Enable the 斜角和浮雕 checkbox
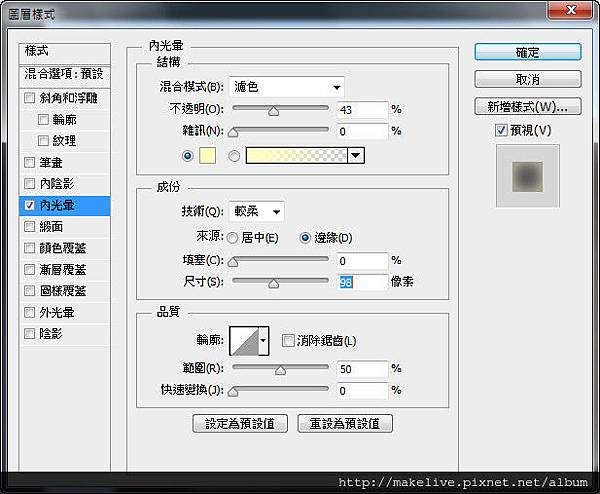Screen dimensions: 600x494 pos(29,98)
